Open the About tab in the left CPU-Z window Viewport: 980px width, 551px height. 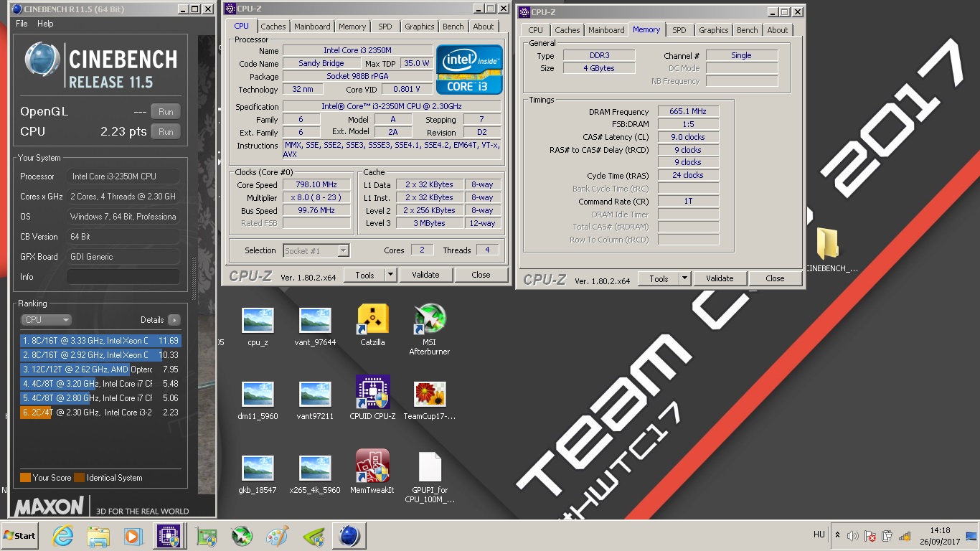483,27
